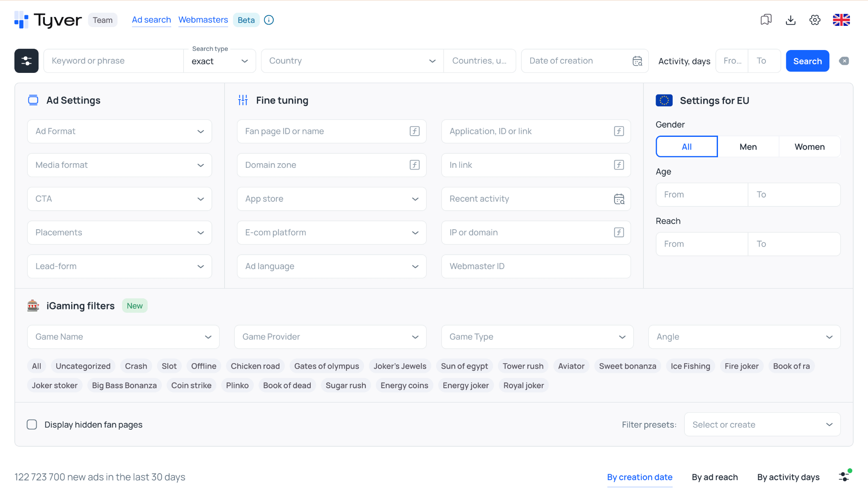Screen dimensions: 868x492
Task: Open Search type exact dropdown
Action: tap(220, 61)
